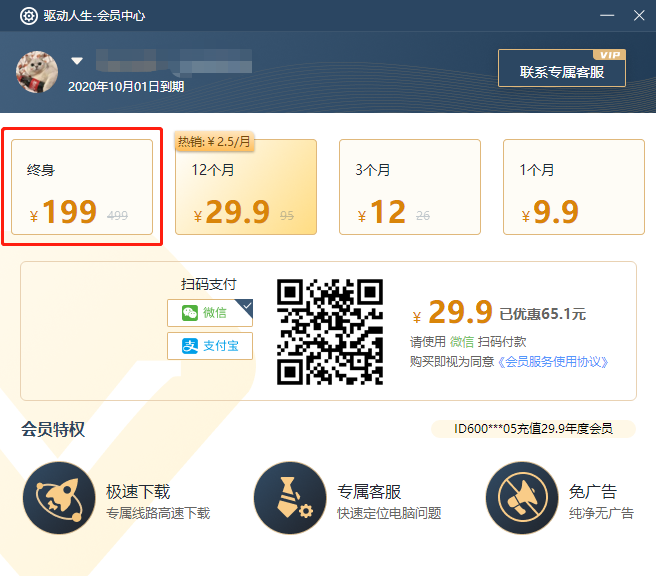Click the cat profile avatar
The width and height of the screenshot is (656, 576).
pyautogui.click(x=37, y=72)
